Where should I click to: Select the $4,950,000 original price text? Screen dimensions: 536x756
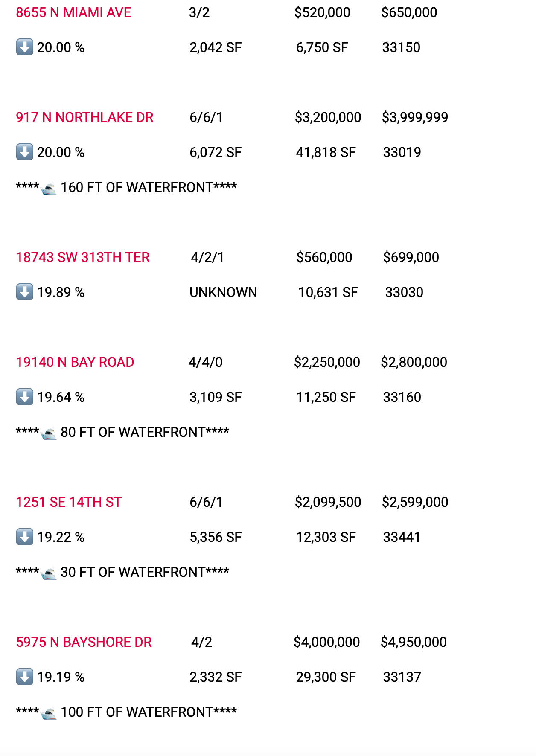tap(414, 642)
